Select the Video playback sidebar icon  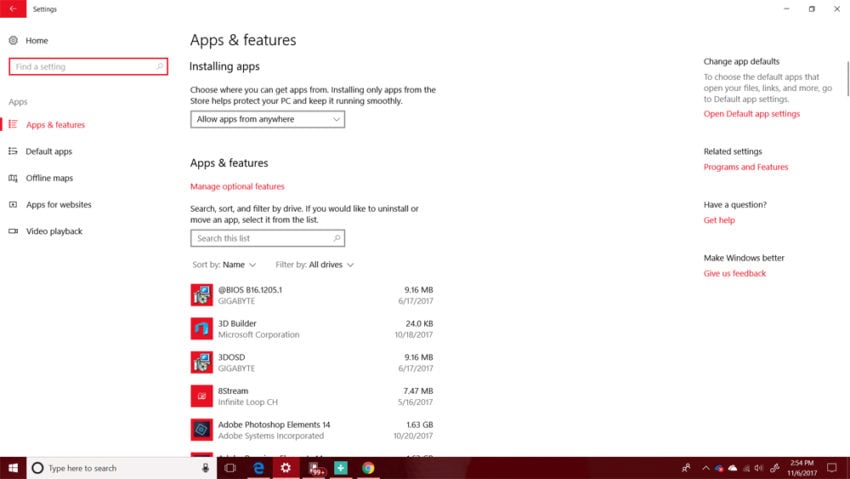pos(13,231)
